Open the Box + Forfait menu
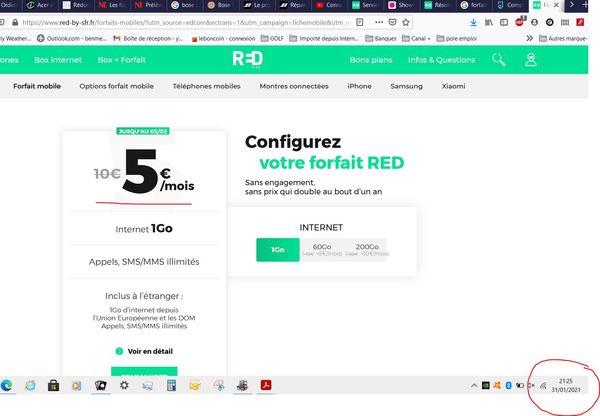This screenshot has width=600, height=416. 122,60
